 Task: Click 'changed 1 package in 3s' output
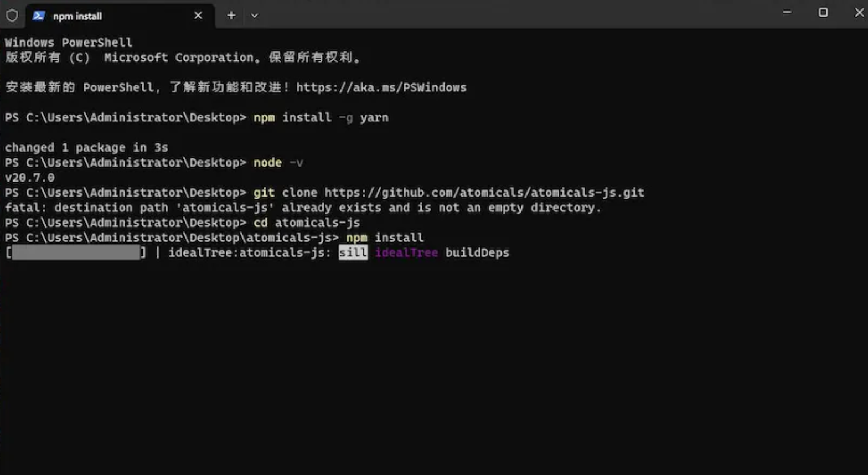(86, 148)
